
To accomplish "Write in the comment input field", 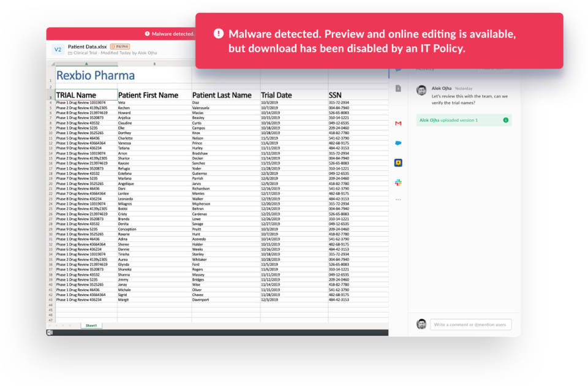I will click(x=470, y=325).
